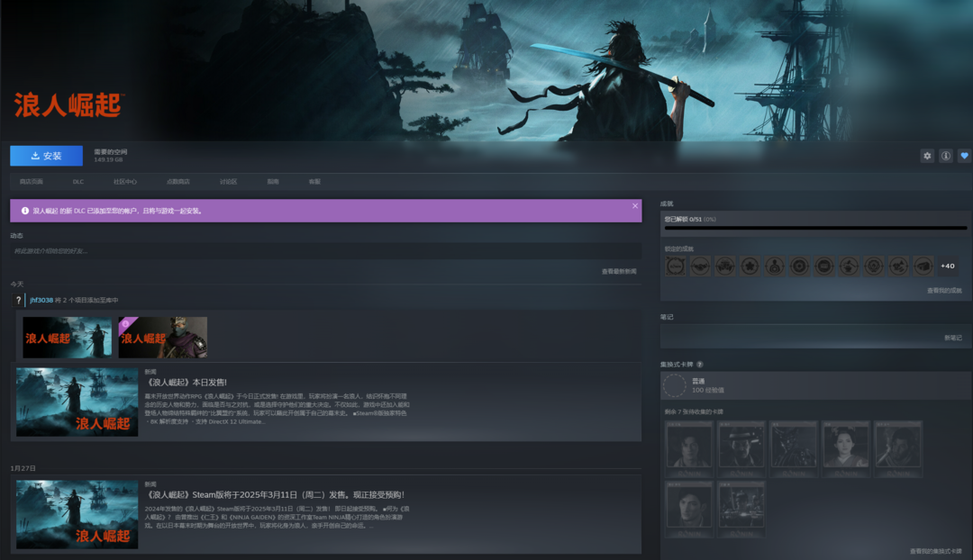
Task: Switch to the 社区中心 tab
Action: point(124,182)
